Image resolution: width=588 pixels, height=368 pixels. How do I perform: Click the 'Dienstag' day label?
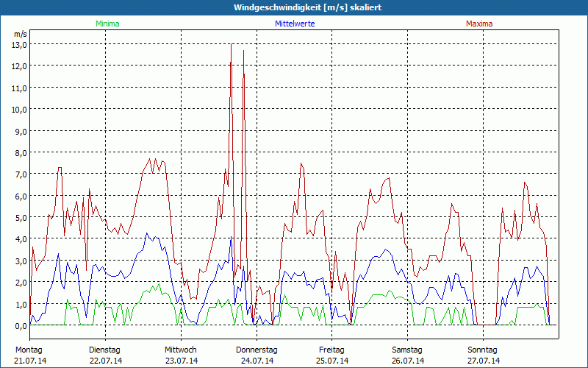[104, 350]
